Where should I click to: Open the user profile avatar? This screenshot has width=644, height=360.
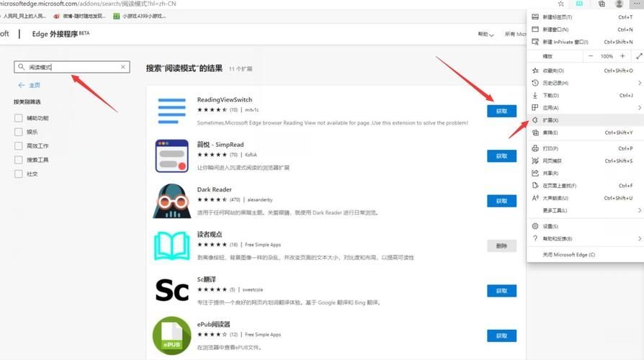pos(619,4)
